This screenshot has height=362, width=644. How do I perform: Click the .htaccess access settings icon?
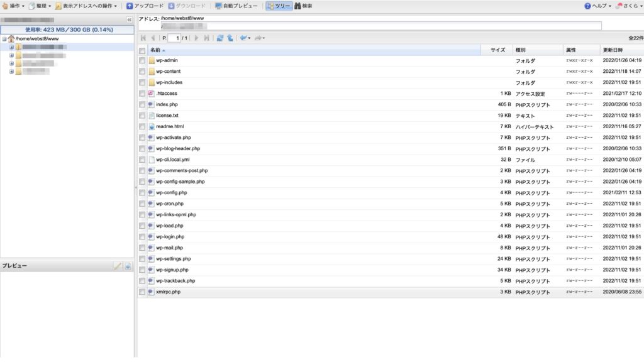150,93
